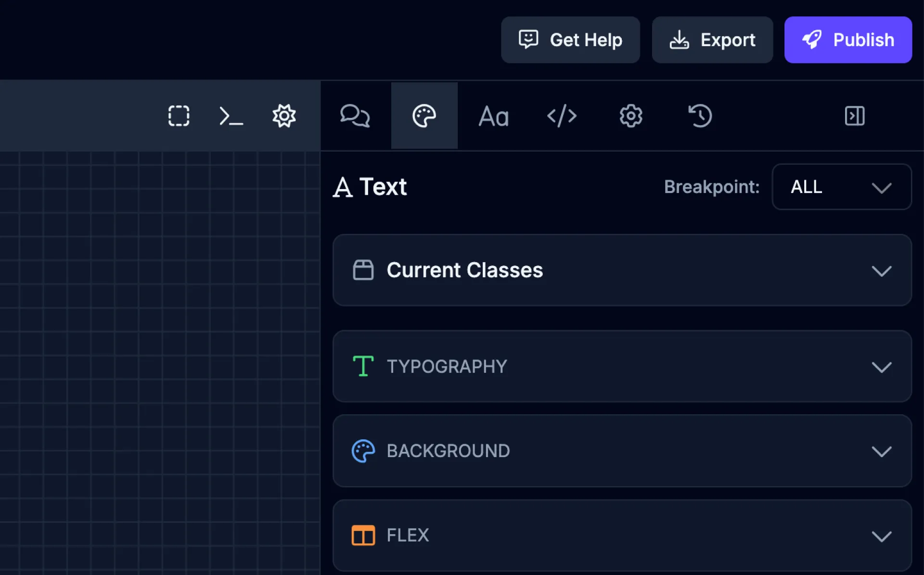
Task: Open the Breakpoint ALL dropdown
Action: pyautogui.click(x=841, y=187)
